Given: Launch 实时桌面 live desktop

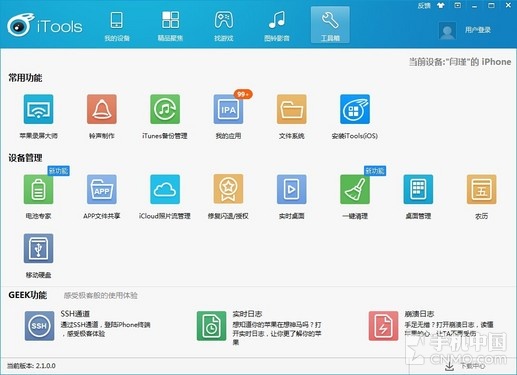Looking at the screenshot, I should (292, 189).
